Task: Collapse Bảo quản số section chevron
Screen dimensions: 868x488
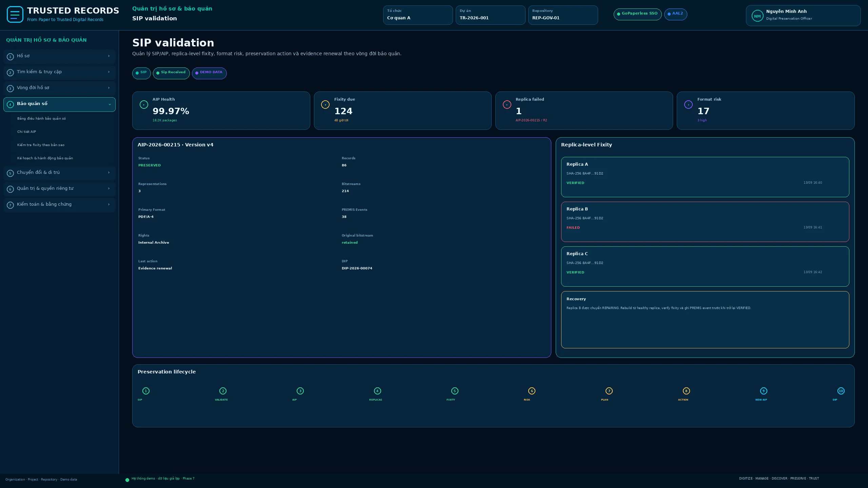Action: click(110, 104)
